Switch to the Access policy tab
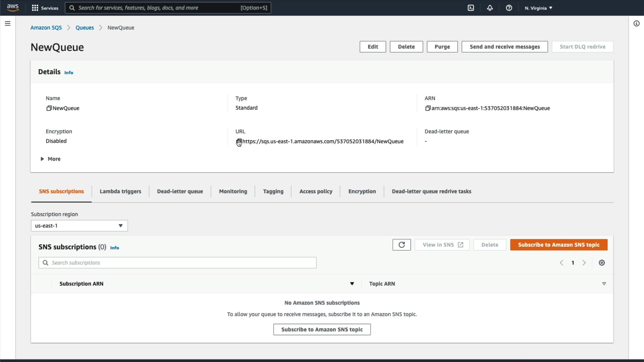This screenshot has width=644, height=362. (316, 191)
